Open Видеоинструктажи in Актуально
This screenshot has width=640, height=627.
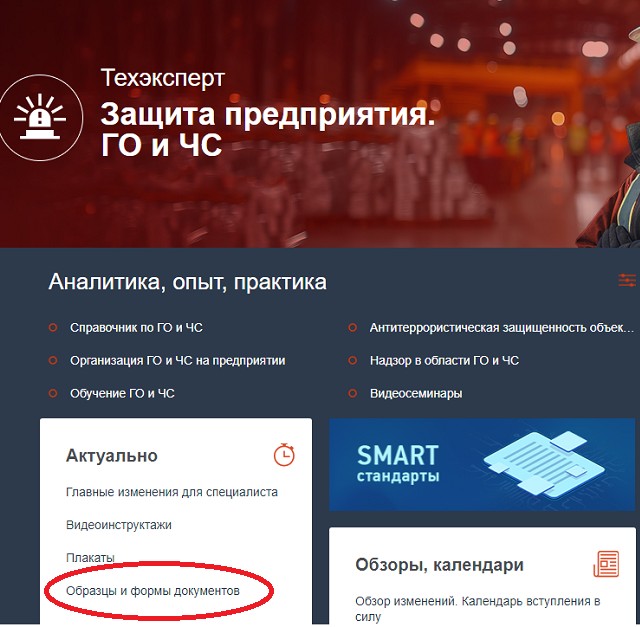(x=119, y=525)
